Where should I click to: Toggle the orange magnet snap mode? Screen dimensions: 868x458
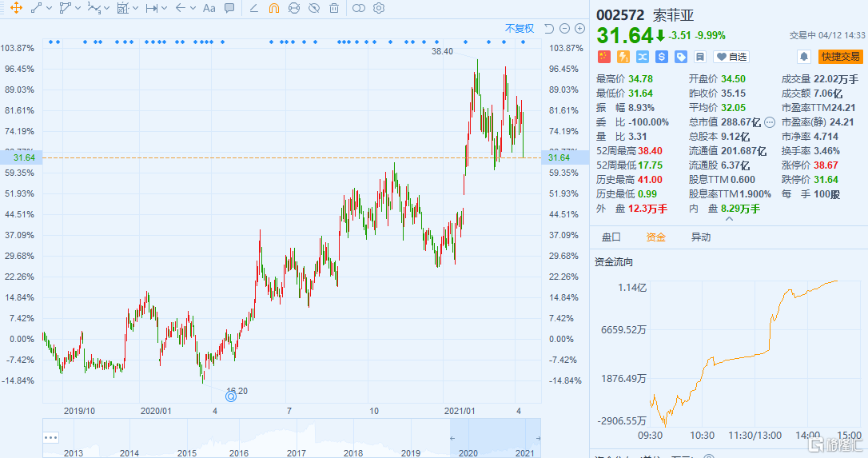pyautogui.click(x=274, y=8)
